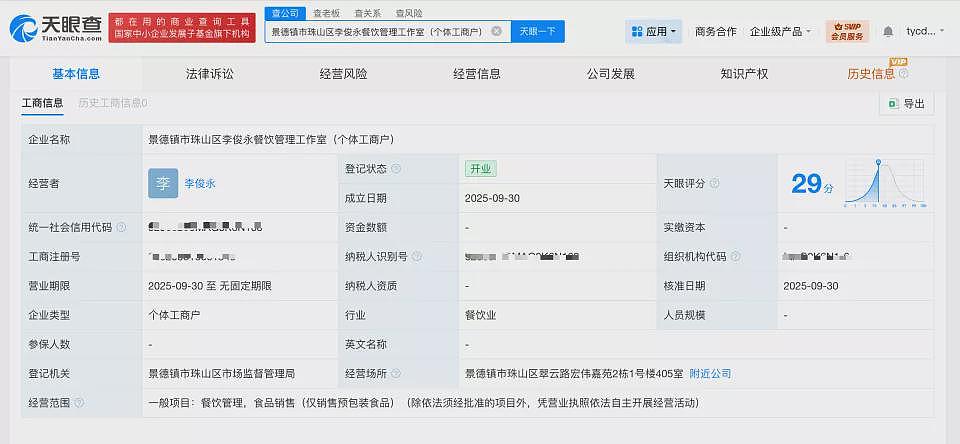Click the 成立日期 value 2025-09-30
This screenshot has height=444, width=960.
[492, 198]
